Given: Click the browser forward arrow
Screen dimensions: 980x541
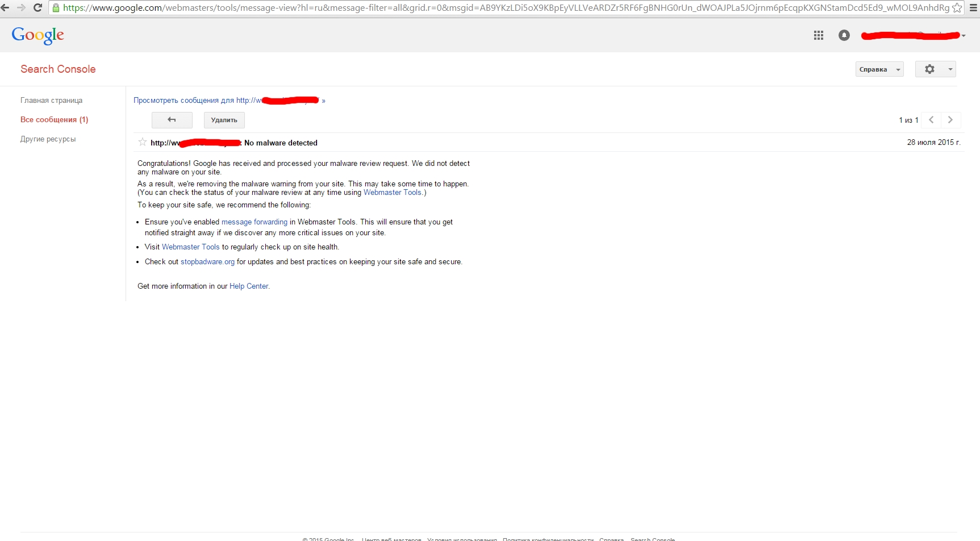Looking at the screenshot, I should pyautogui.click(x=22, y=8).
